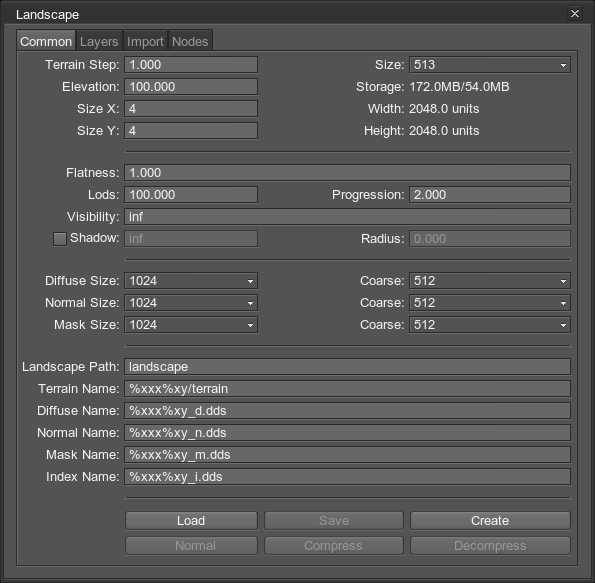Click the Shadow distance input field
595x583 pixels.
click(x=191, y=239)
